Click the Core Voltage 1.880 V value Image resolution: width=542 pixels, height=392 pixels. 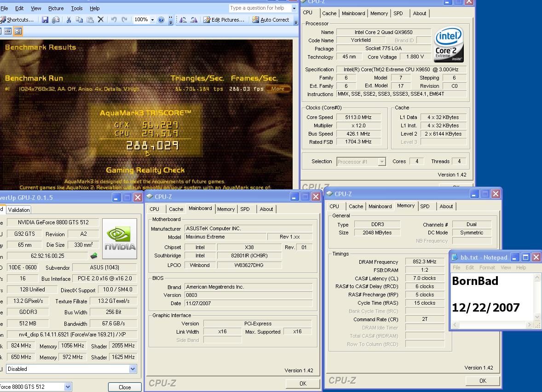pos(415,57)
